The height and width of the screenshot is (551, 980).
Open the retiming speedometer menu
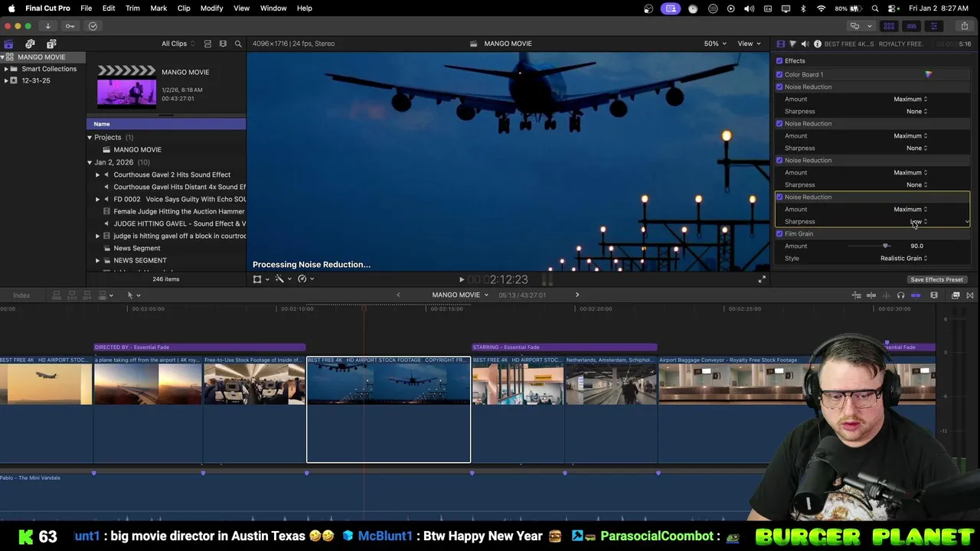tap(305, 279)
